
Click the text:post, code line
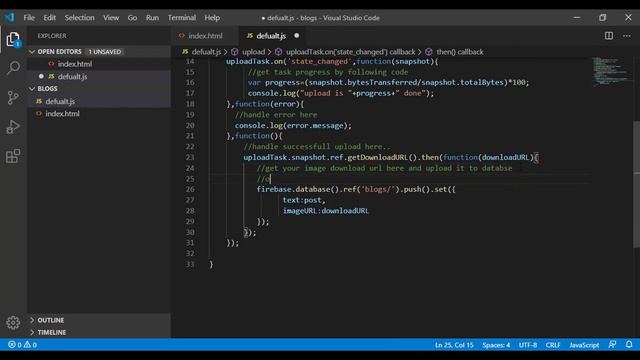pos(304,200)
